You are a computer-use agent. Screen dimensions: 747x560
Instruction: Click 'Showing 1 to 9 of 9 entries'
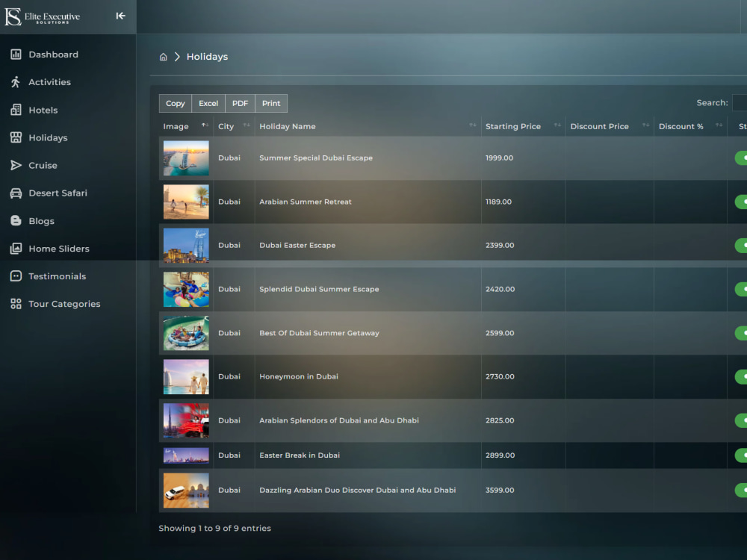[215, 528]
